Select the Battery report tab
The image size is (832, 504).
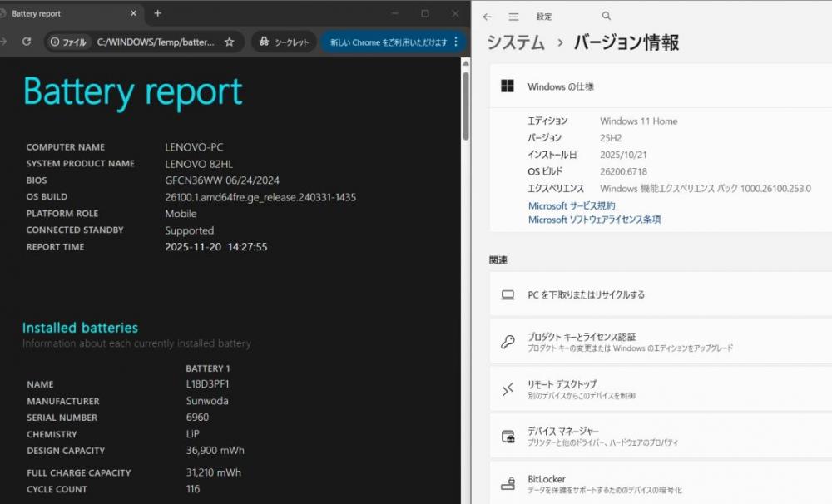coord(67,13)
